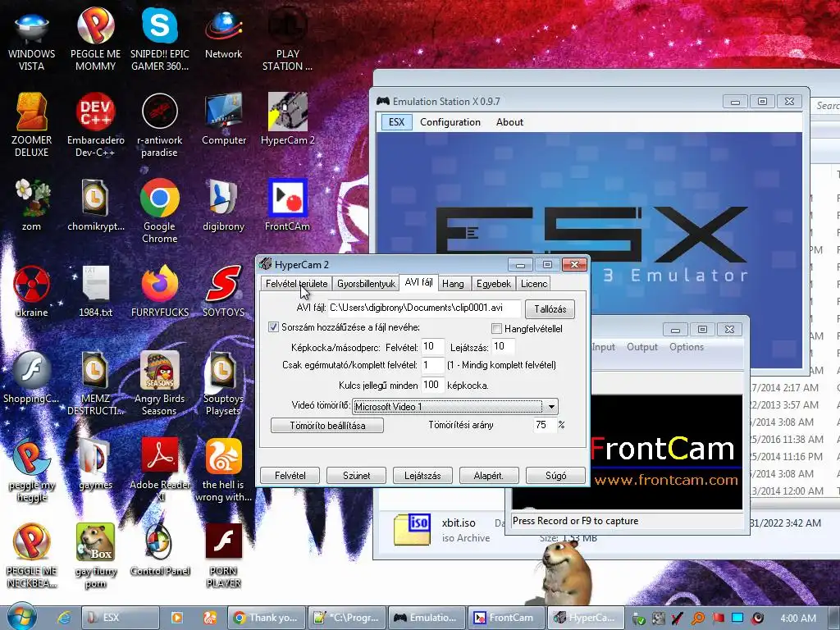
Task: Select the HyperCam 2 desktop shortcut
Action: (288, 121)
